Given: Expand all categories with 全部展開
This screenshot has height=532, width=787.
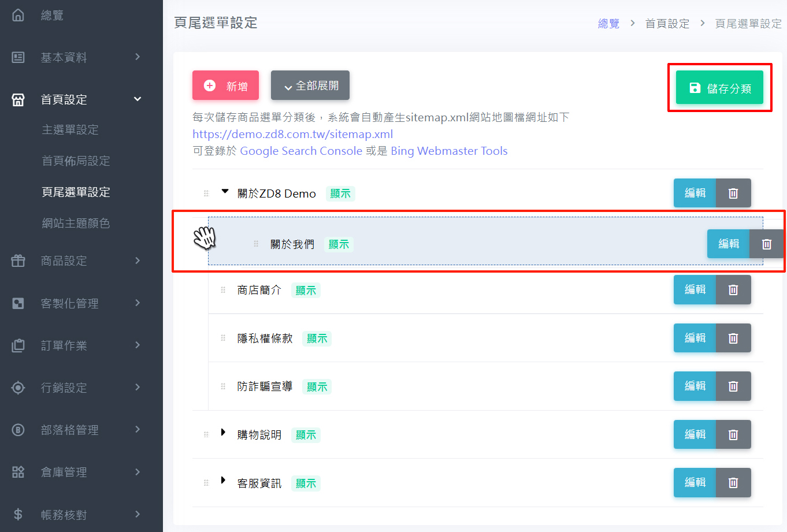Looking at the screenshot, I should tap(310, 85).
